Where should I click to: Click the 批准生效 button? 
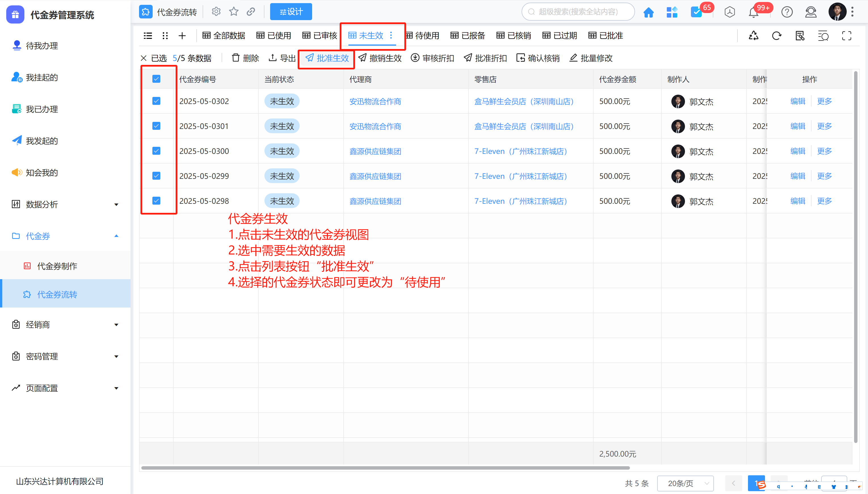tap(327, 58)
